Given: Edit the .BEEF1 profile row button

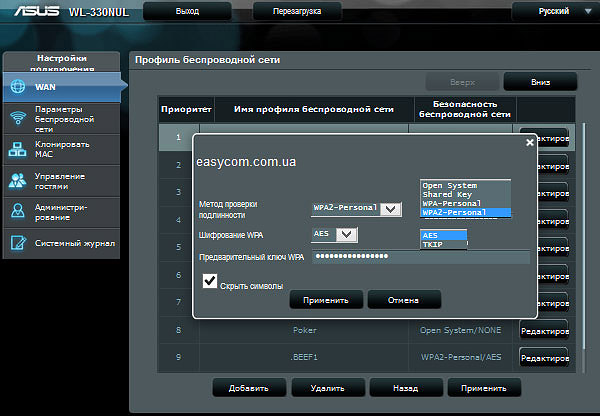Looking at the screenshot, I should [544, 358].
